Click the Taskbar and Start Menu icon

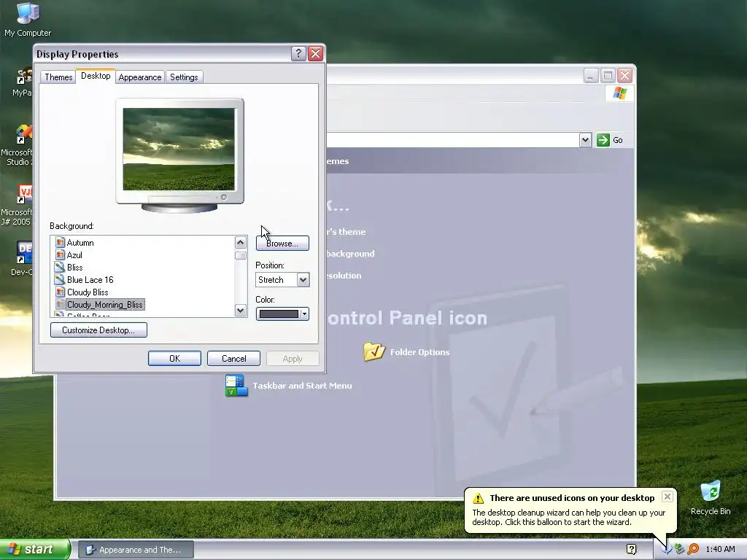coord(236,386)
